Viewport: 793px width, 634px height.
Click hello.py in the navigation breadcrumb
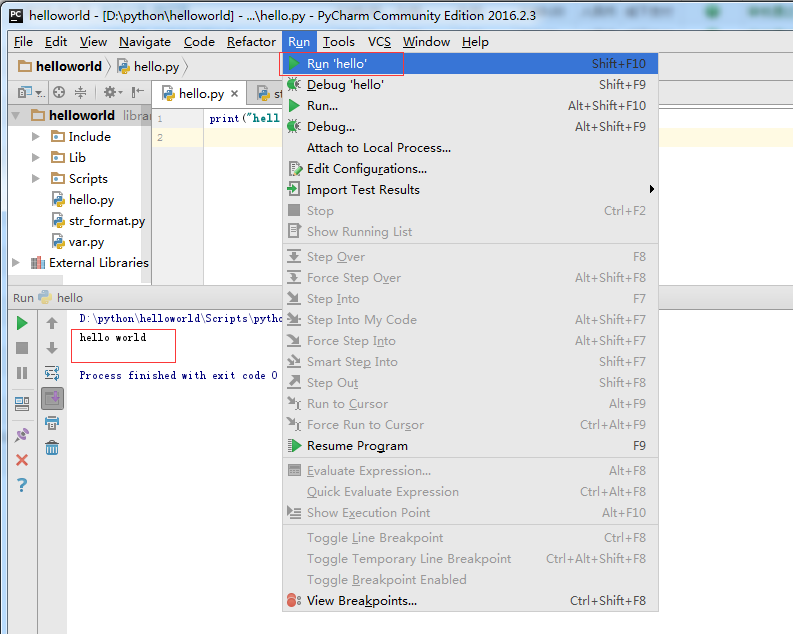[x=148, y=66]
